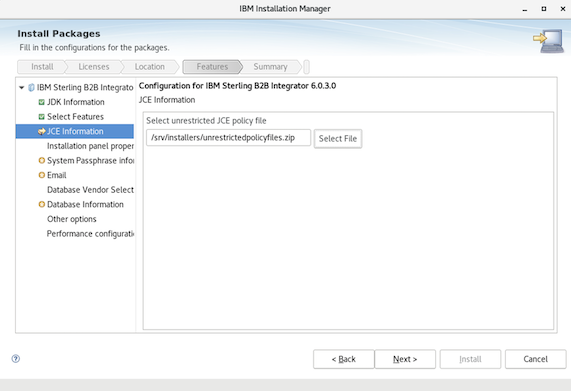
Task: Go to the Features wizard step
Action: click(x=212, y=67)
